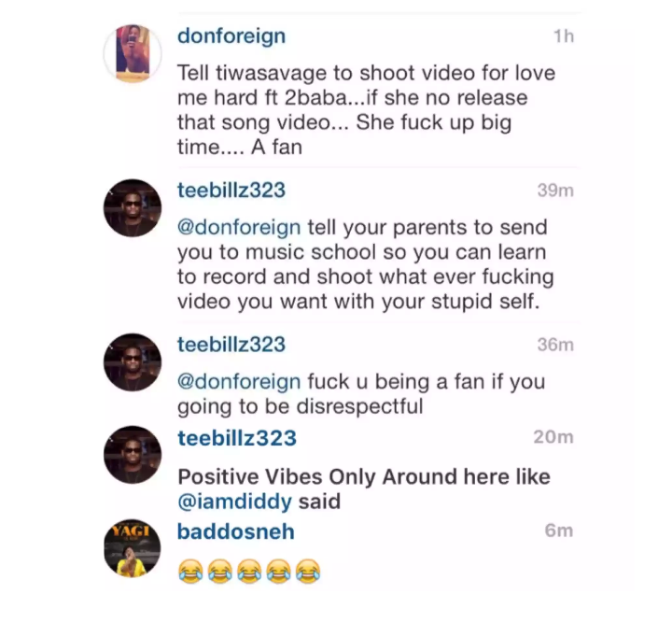The height and width of the screenshot is (637, 672).
Task: Click the 1h timestamp on first comment
Action: click(x=564, y=36)
